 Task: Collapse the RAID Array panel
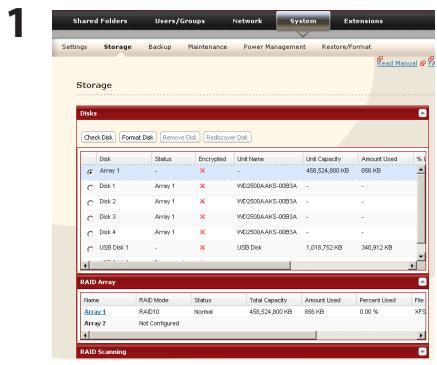pos(422,282)
